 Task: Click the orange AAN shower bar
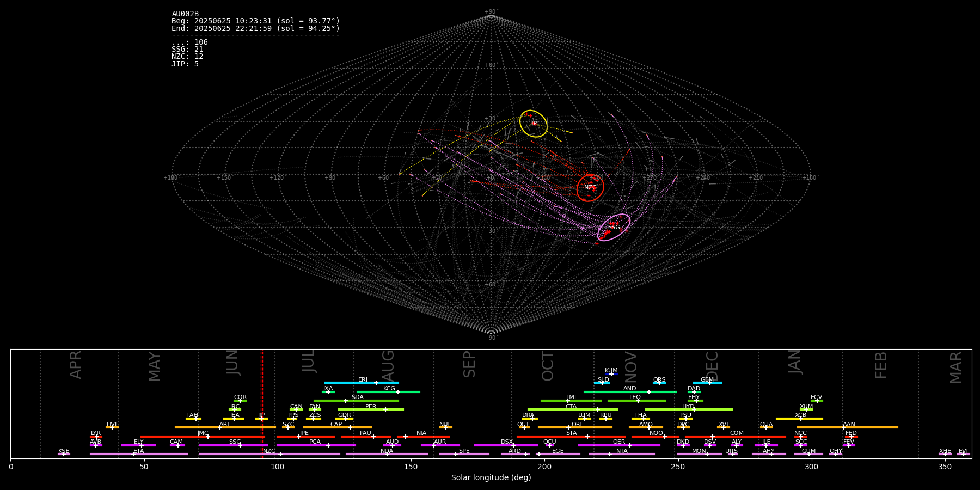tap(848, 427)
